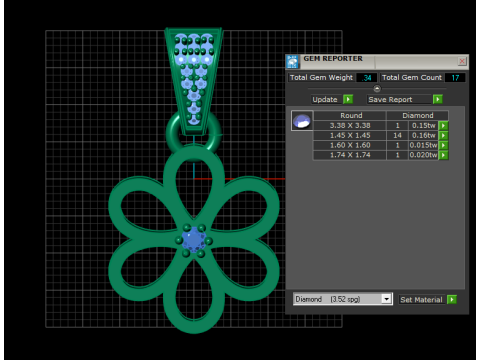Click green arrow for the 0.020tw row
The width and height of the screenshot is (480, 360).
pyautogui.click(x=443, y=155)
